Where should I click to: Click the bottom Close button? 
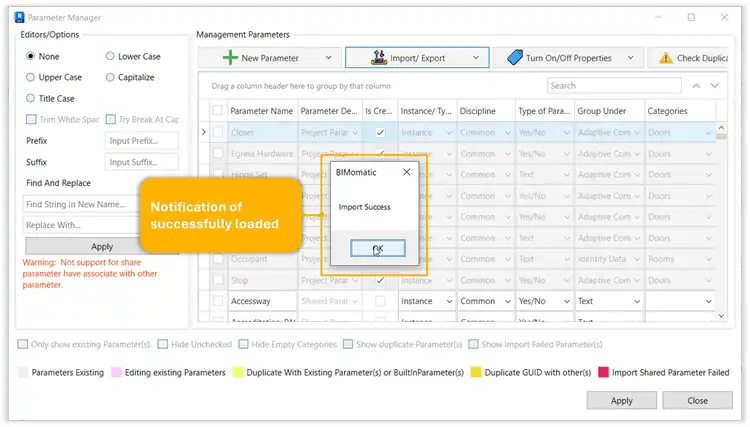point(697,401)
